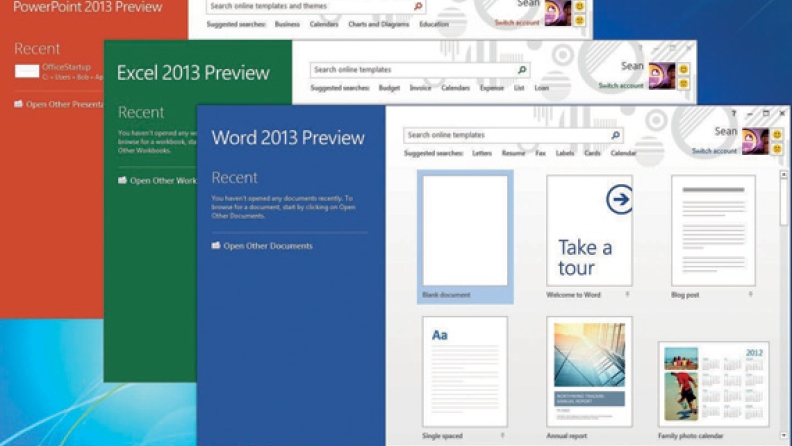This screenshot has width=792, height=446.
Task: Select Fax suggested search in Word
Action: pos(540,153)
